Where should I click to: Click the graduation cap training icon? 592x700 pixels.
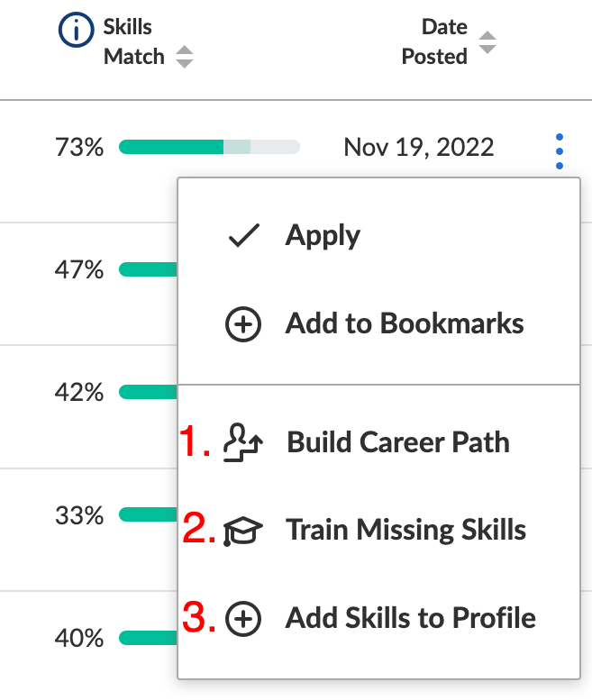coord(243,531)
